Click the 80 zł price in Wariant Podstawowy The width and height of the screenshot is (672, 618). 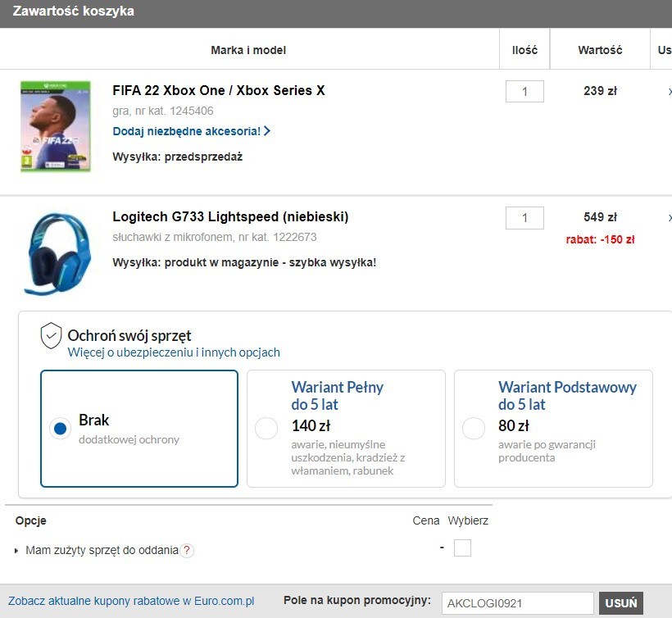tap(514, 425)
